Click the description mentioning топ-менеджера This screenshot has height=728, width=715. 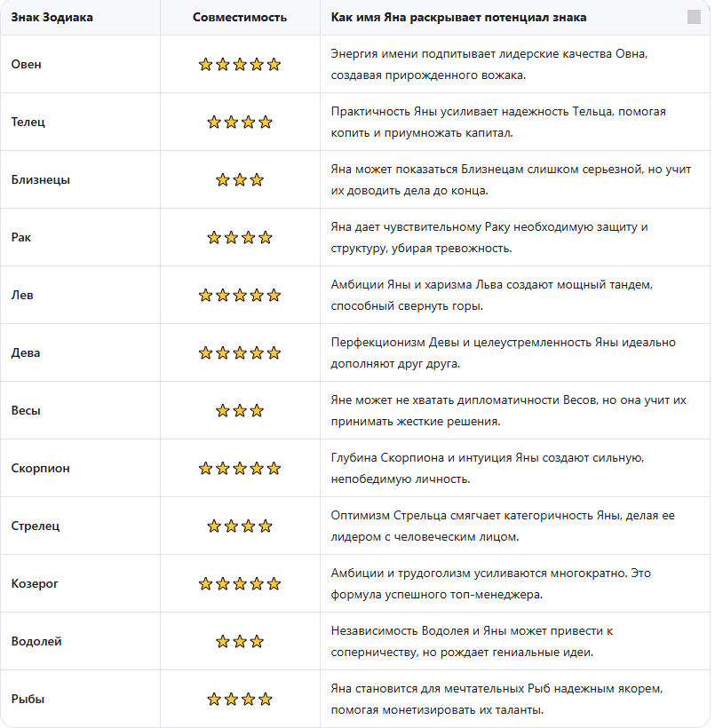coord(490,583)
